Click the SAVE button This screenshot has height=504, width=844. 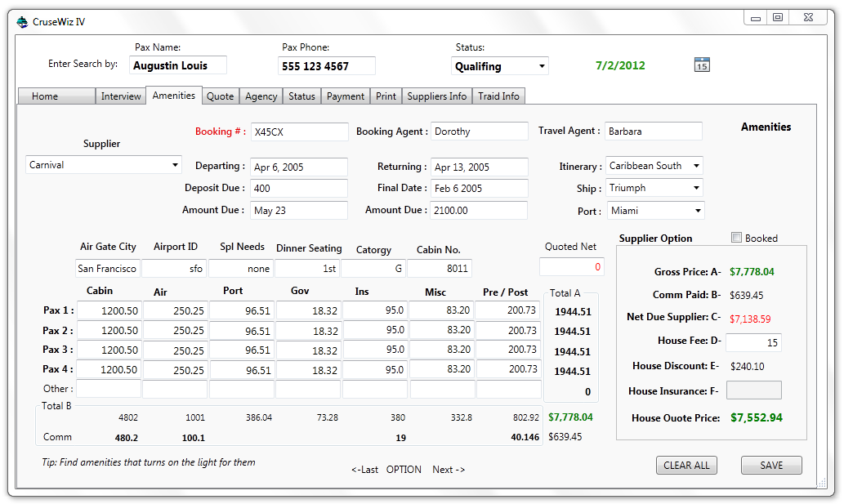[x=770, y=466]
